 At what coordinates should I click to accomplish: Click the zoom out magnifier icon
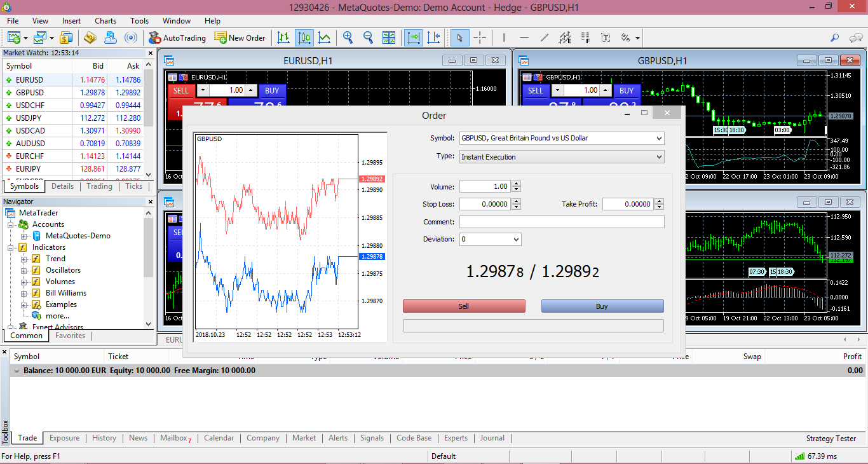coord(368,38)
